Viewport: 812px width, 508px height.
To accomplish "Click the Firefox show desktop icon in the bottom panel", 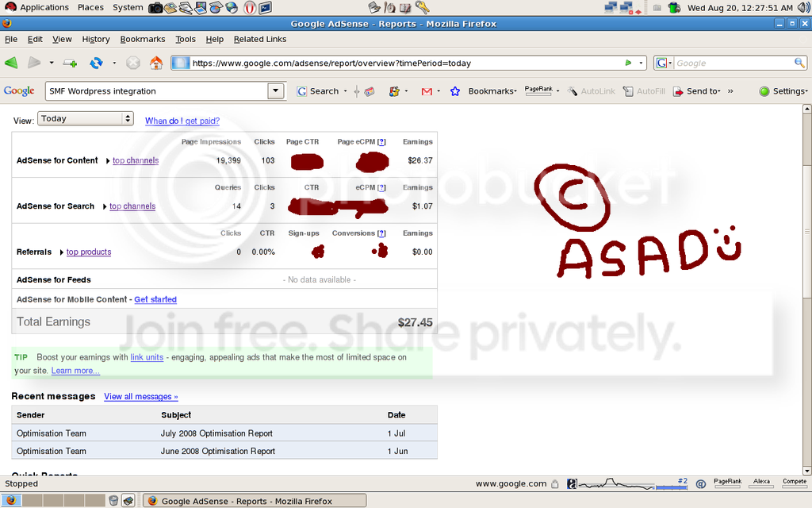I will coord(11,500).
